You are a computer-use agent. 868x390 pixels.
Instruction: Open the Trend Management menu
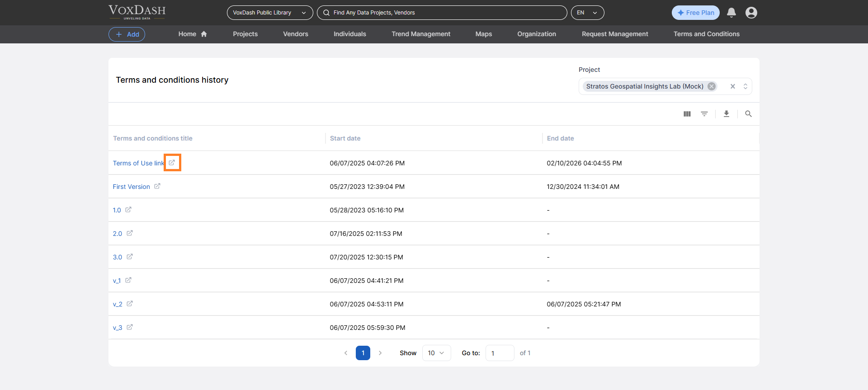pyautogui.click(x=421, y=34)
